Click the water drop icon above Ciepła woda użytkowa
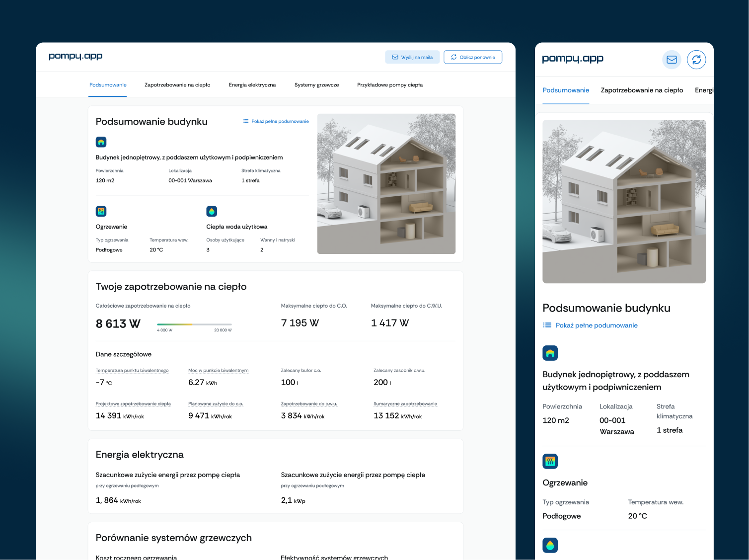The image size is (749, 560). [x=212, y=211]
